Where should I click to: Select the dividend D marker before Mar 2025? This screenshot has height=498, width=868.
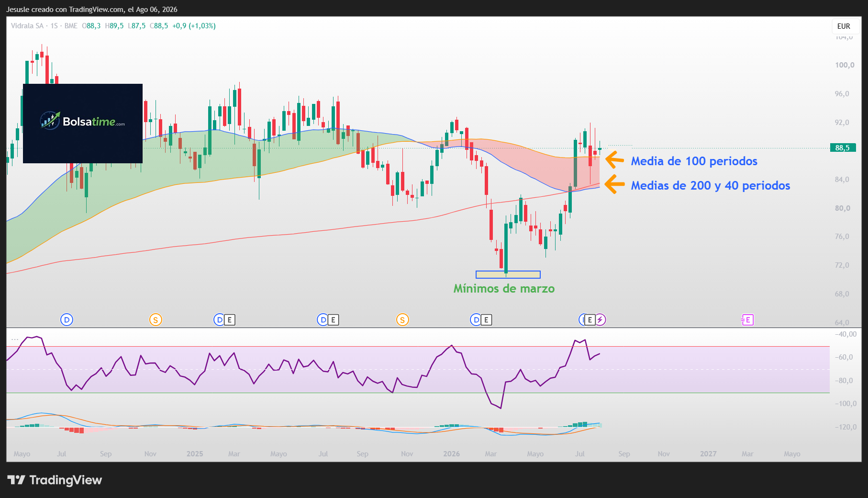pyautogui.click(x=220, y=320)
